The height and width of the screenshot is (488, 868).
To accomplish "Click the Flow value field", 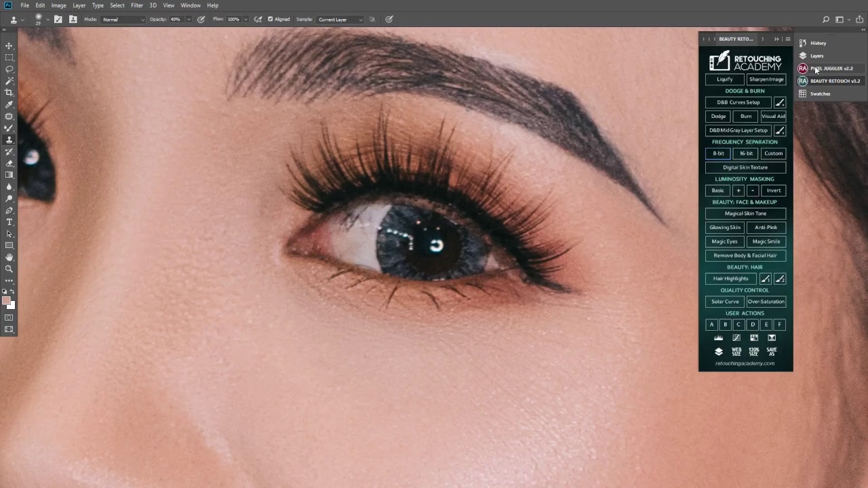I will pyautogui.click(x=234, y=19).
